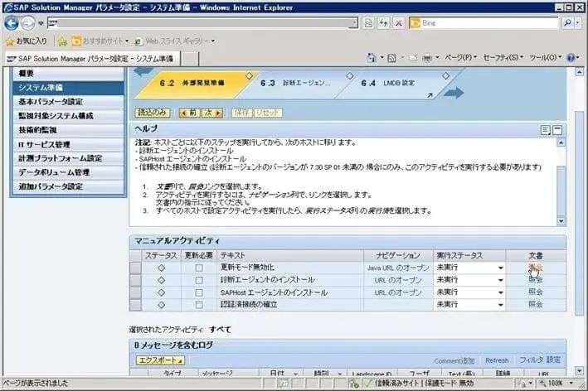Viewport: 588px width, 391px height.
Task: Toggle 更新必要 checkbox for SAPHost エージェントのインストール
Action: click(199, 293)
